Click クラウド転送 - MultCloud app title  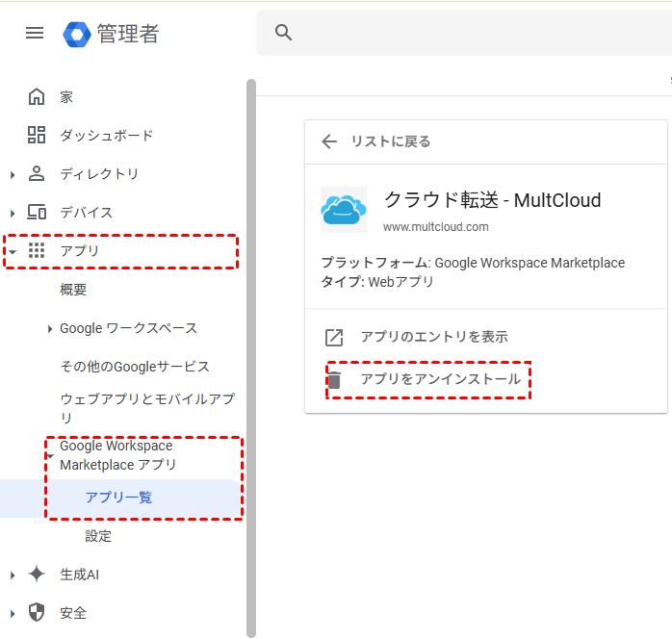(492, 200)
